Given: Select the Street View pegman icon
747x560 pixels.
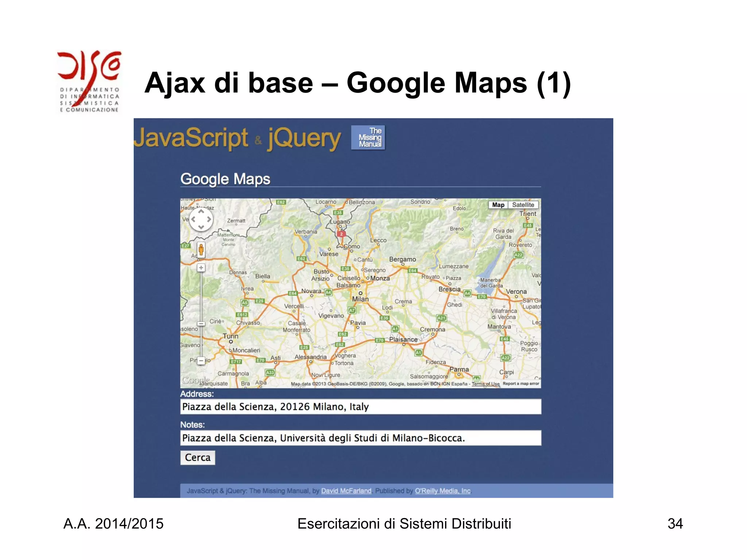Looking at the screenshot, I should [201, 250].
